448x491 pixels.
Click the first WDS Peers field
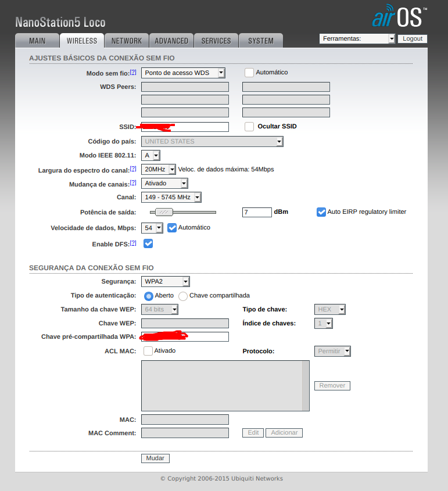[x=185, y=87]
